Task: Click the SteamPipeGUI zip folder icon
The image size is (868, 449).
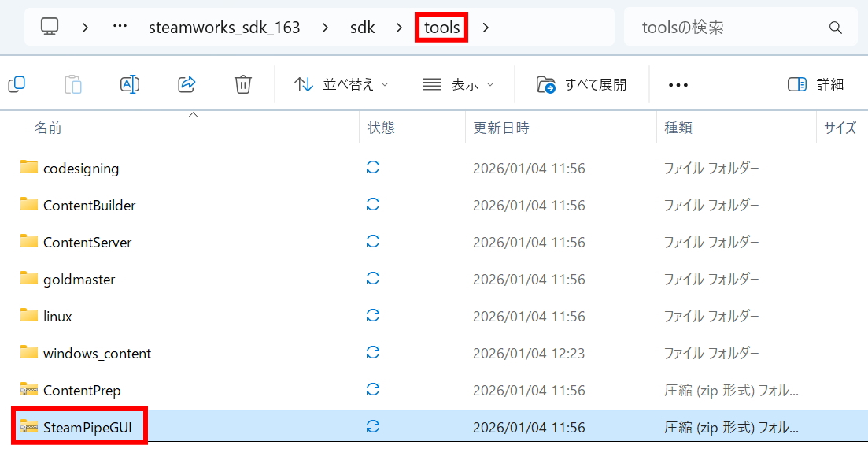Action: click(29, 427)
